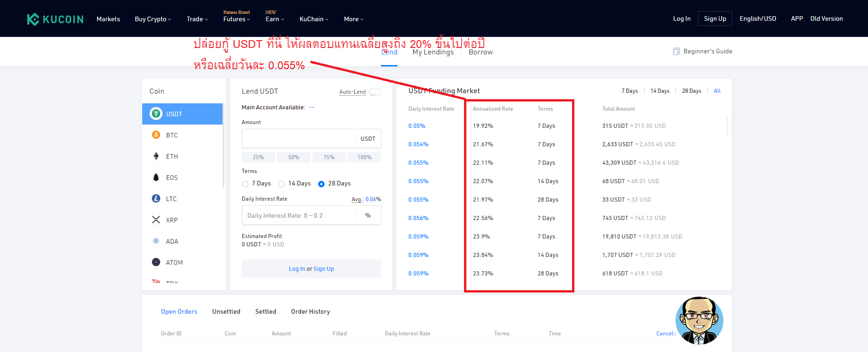
Task: Switch to Unsettled orders tab
Action: [226, 311]
